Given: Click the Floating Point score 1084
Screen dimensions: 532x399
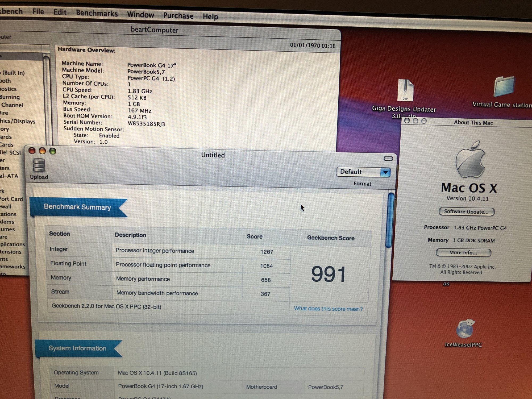Looking at the screenshot, I should 267,266.
